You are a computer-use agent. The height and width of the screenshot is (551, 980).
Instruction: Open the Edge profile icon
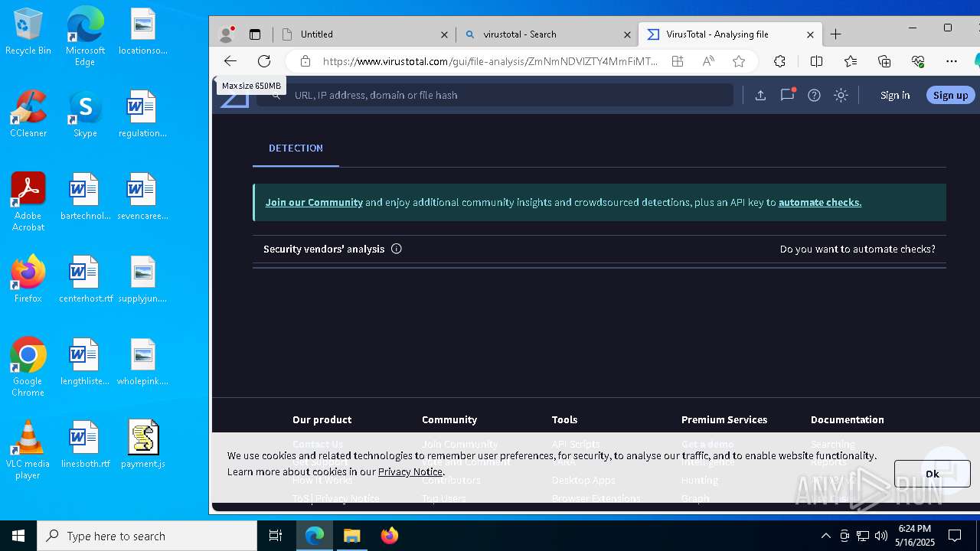pos(226,34)
